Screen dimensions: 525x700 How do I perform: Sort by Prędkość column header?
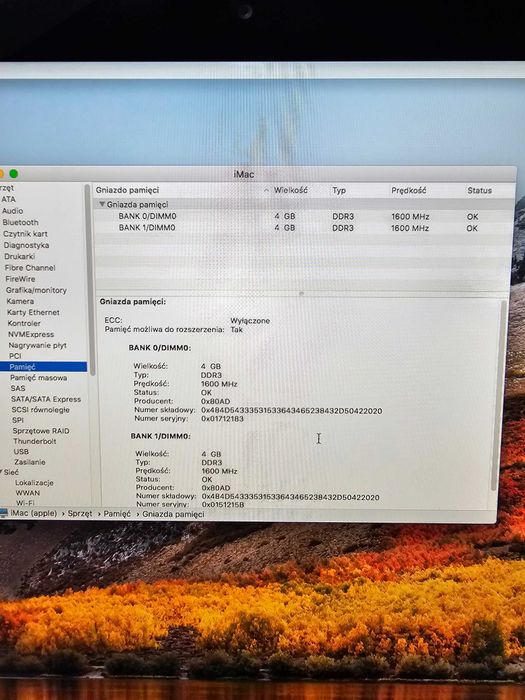point(408,190)
